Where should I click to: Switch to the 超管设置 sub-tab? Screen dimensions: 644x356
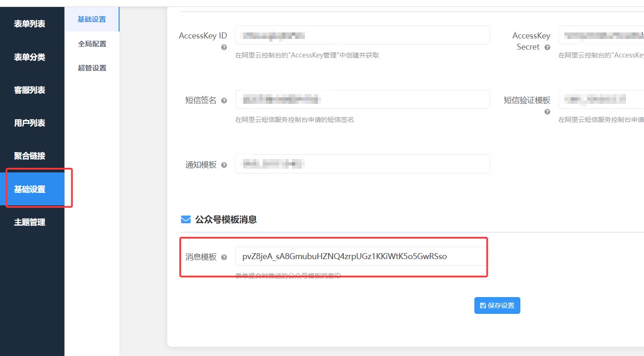(92, 68)
